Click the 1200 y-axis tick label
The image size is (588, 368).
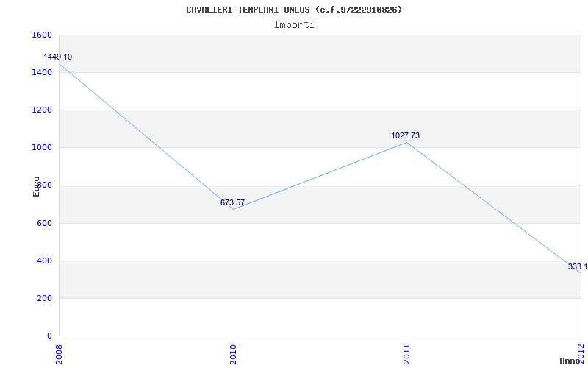[42, 110]
